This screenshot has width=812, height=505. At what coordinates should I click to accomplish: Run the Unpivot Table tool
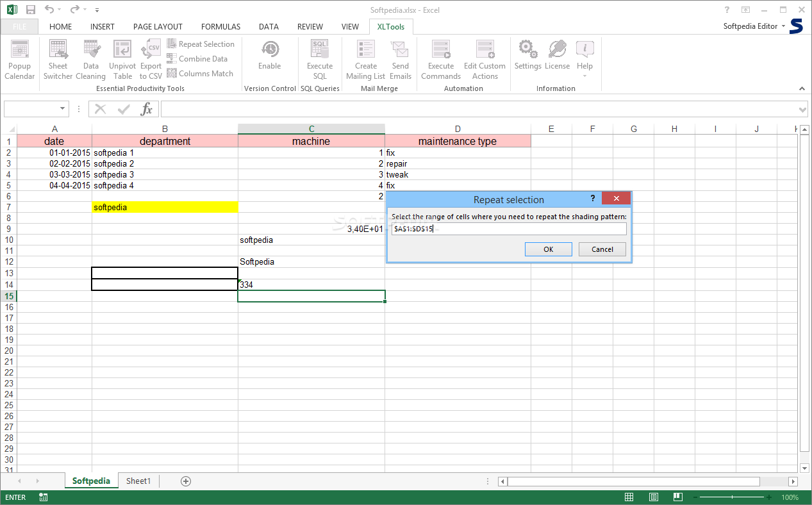122,60
